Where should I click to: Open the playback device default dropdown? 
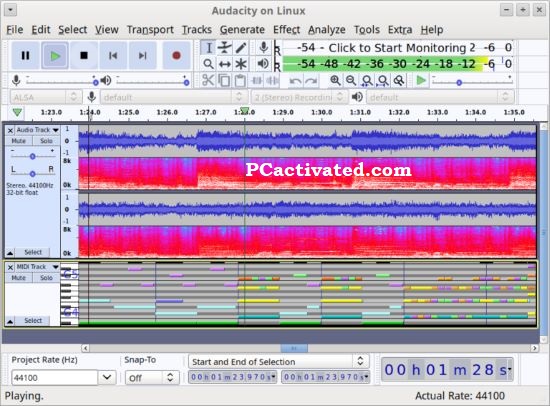click(440, 97)
